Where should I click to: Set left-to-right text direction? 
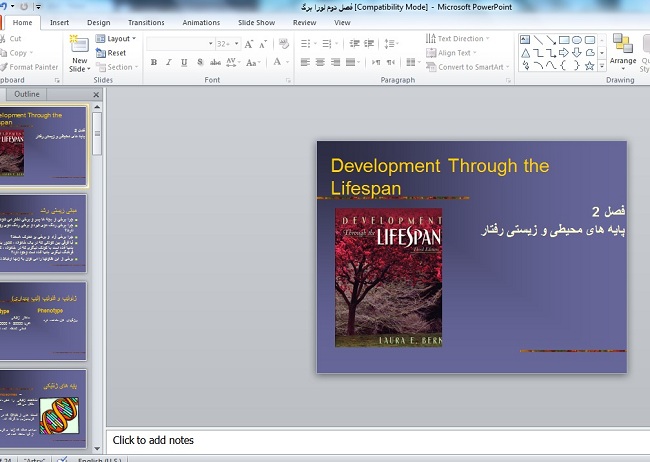pos(376,62)
